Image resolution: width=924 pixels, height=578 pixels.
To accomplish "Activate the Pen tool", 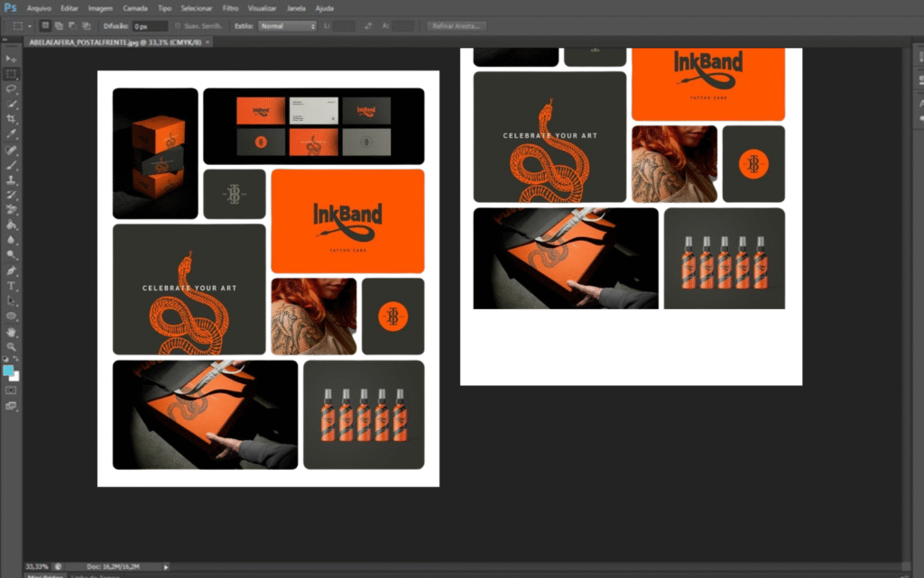I will click(x=12, y=271).
